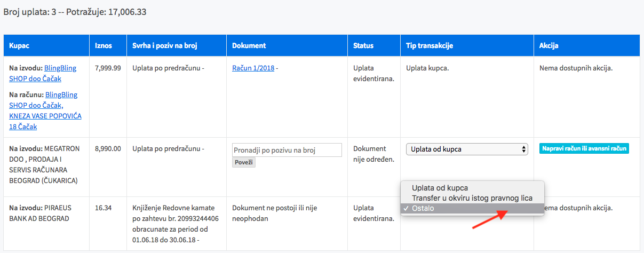This screenshot has width=644, height=253.
Task: Focus the 'Pronadji po pozivu na broj' field
Action: [287, 150]
